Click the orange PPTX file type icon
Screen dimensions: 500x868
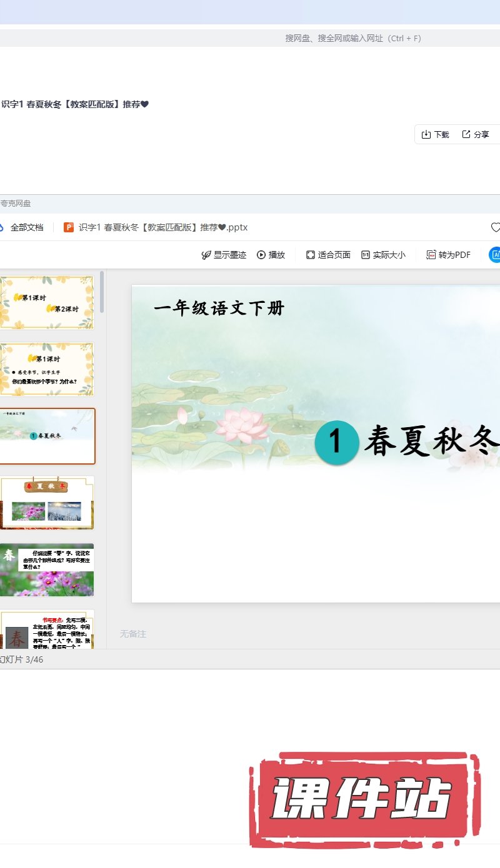(x=69, y=227)
